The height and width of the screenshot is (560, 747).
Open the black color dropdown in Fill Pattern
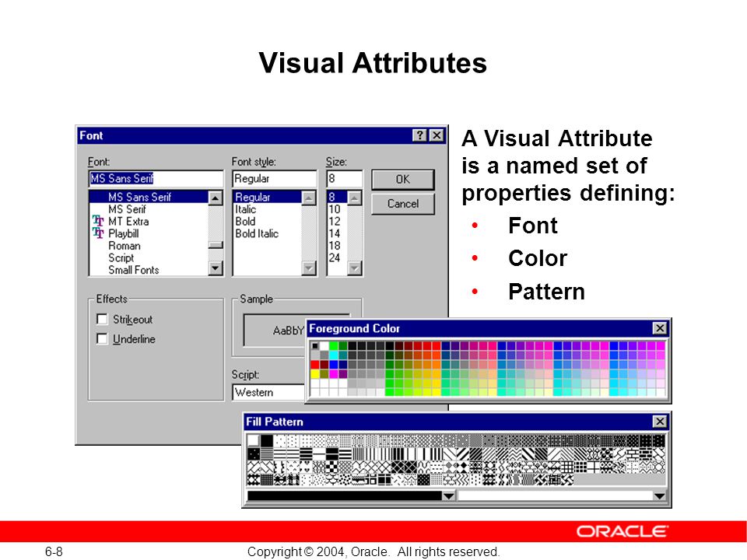pos(448,495)
